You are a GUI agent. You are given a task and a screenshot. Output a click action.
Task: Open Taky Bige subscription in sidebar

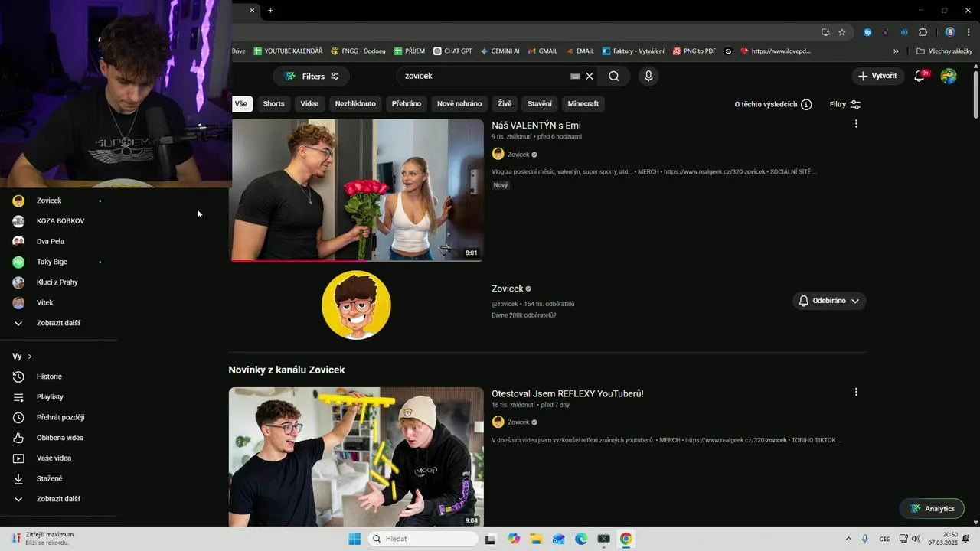59,262
